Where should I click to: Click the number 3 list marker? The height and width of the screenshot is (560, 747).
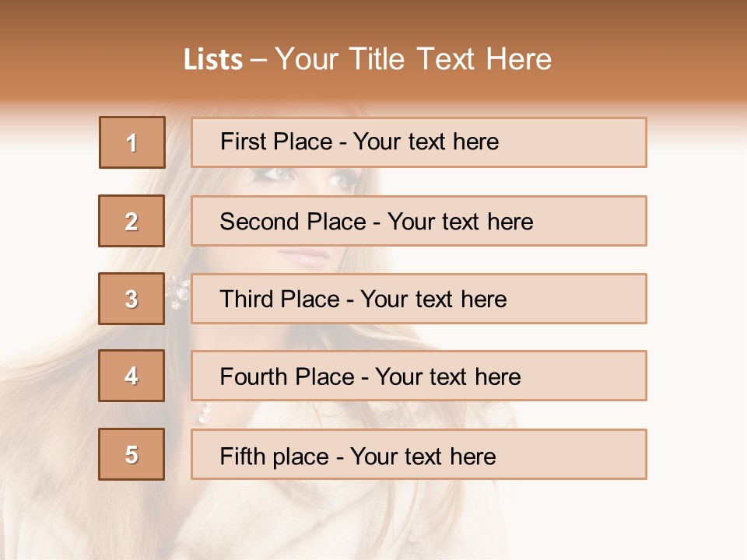pyautogui.click(x=132, y=299)
